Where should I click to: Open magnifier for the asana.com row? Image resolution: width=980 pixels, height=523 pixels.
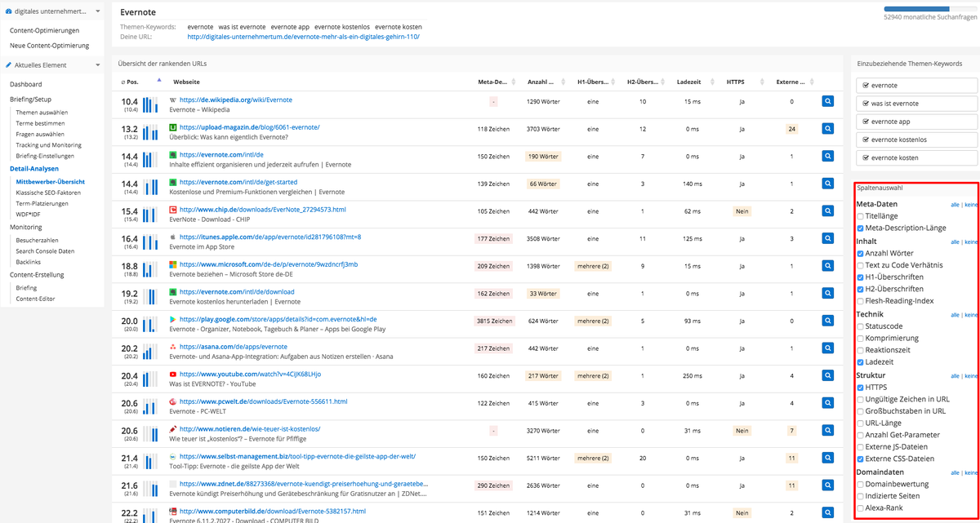pyautogui.click(x=827, y=348)
